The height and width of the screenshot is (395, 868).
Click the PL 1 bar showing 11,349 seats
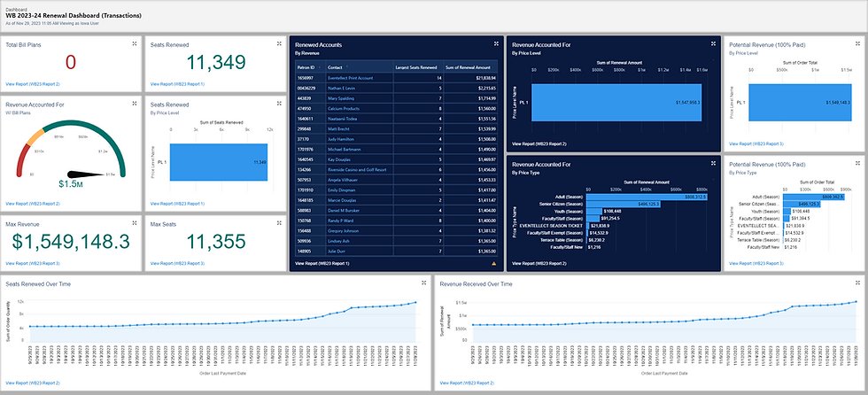tap(219, 162)
